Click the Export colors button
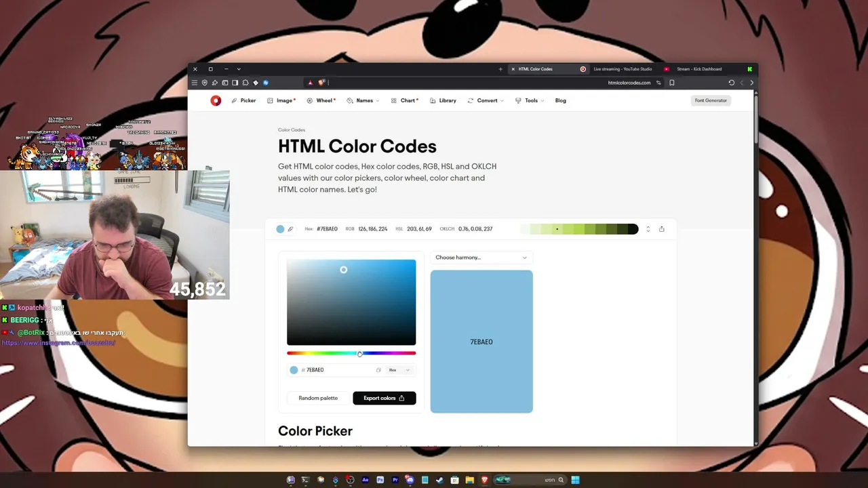The height and width of the screenshot is (488, 868). pyautogui.click(x=384, y=398)
